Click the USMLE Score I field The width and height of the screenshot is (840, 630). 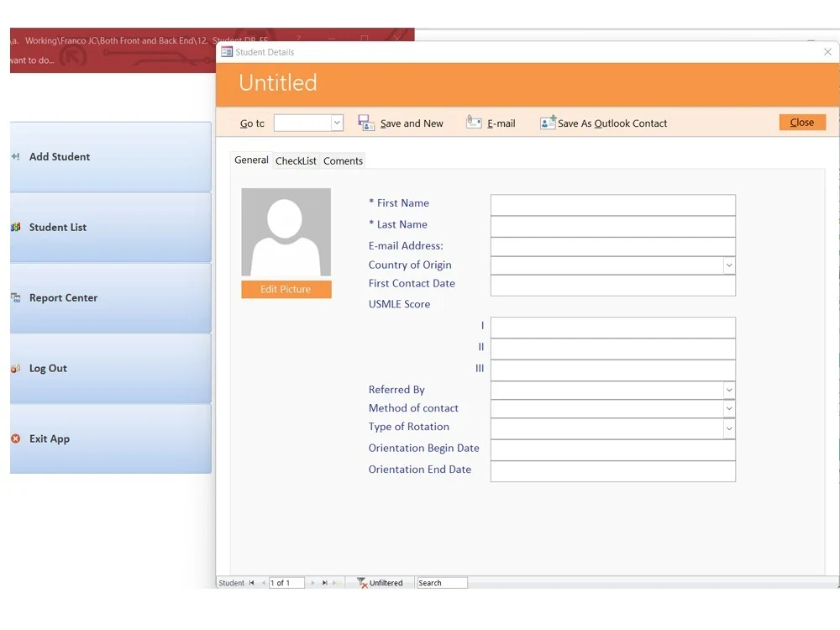[x=613, y=328]
